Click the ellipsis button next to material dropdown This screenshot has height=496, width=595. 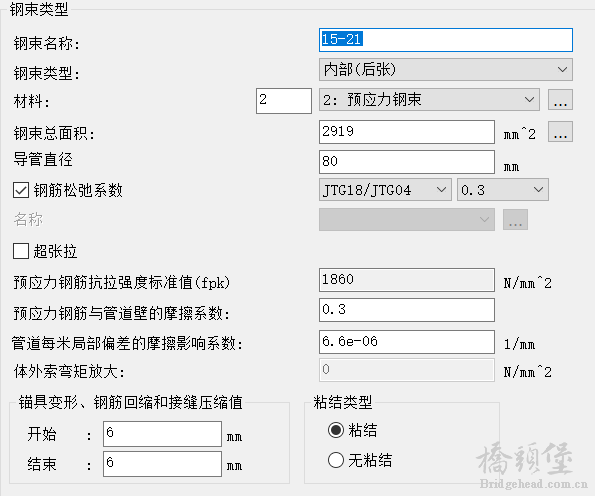560,100
